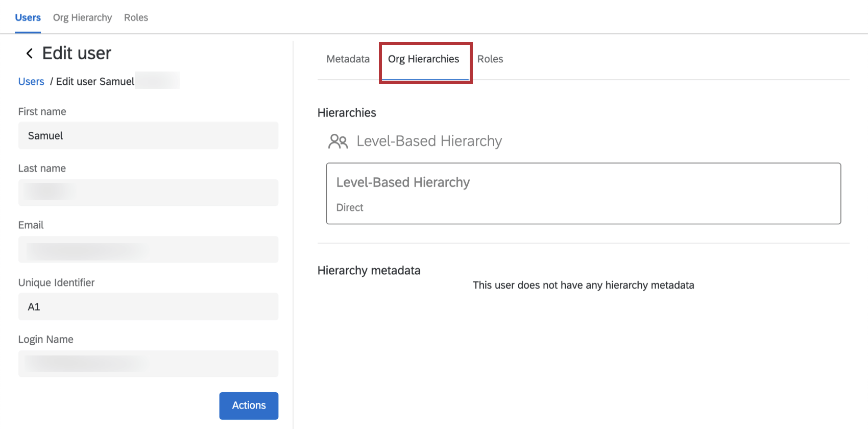Click the Direct label inside the hierarchy card
868x429 pixels.
(350, 207)
